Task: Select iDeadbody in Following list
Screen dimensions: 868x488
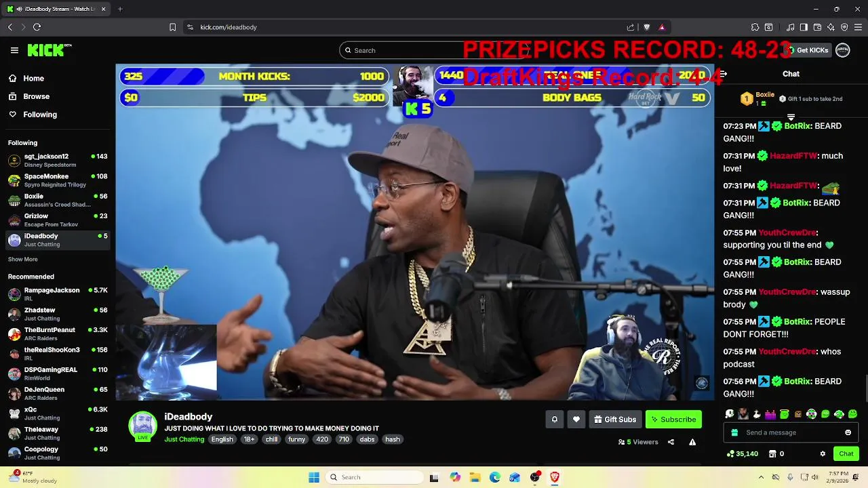Action: coord(58,240)
